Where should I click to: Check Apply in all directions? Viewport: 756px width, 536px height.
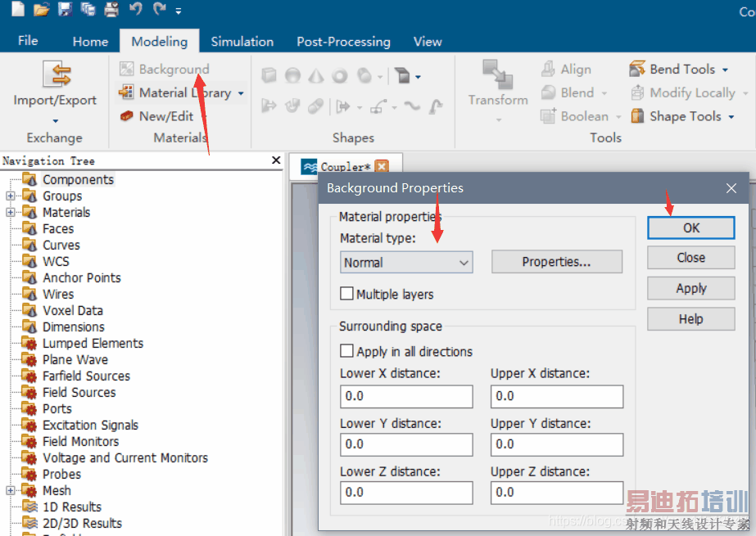pyautogui.click(x=346, y=350)
